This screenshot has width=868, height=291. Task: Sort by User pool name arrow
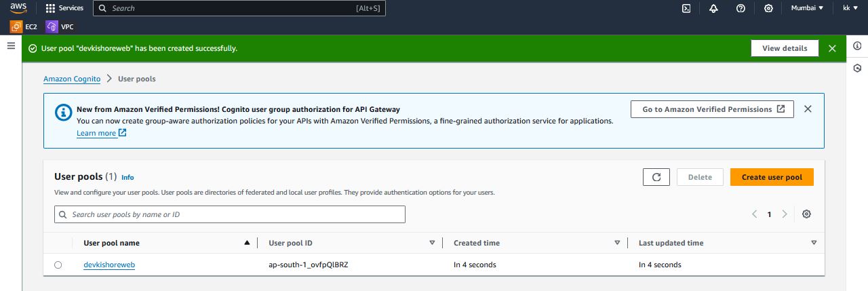click(x=247, y=243)
